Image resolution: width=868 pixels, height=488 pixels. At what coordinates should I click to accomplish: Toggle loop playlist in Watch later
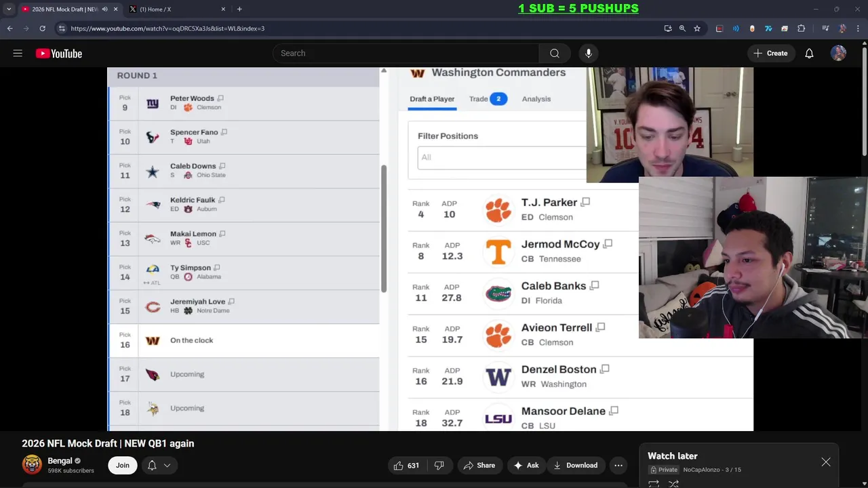(x=654, y=484)
